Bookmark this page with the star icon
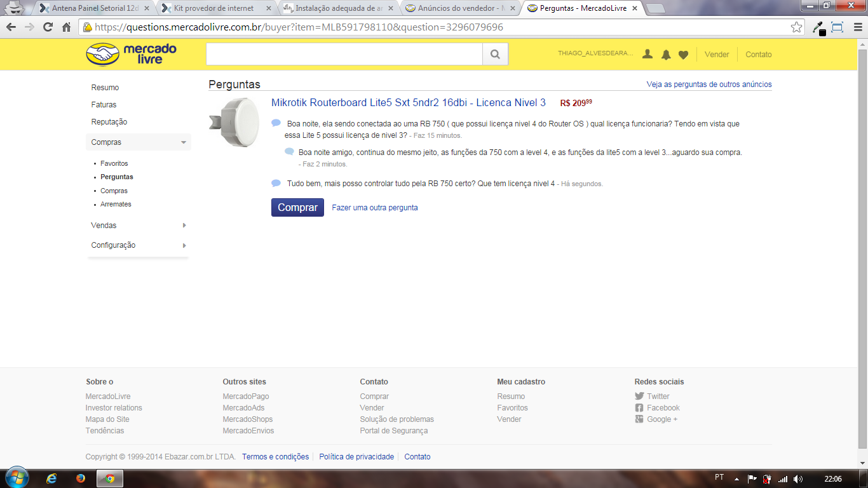This screenshot has height=488, width=868. tap(796, 27)
